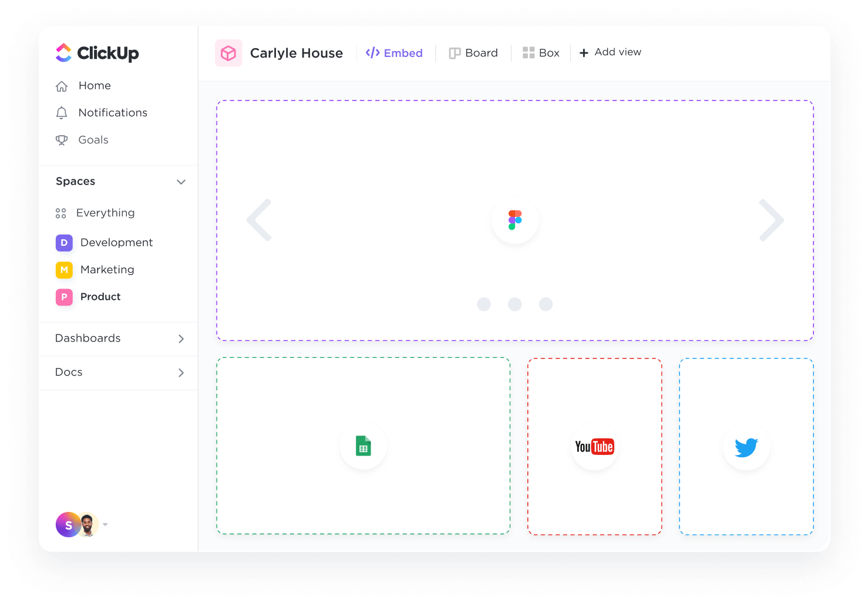This screenshot has width=868, height=603.
Task: Open the Development space
Action: click(117, 243)
